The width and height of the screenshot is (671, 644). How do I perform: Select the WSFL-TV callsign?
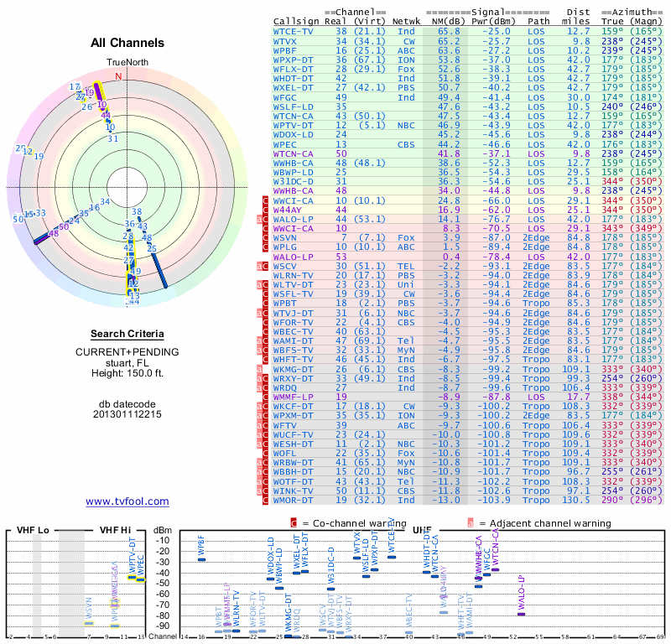[293, 294]
